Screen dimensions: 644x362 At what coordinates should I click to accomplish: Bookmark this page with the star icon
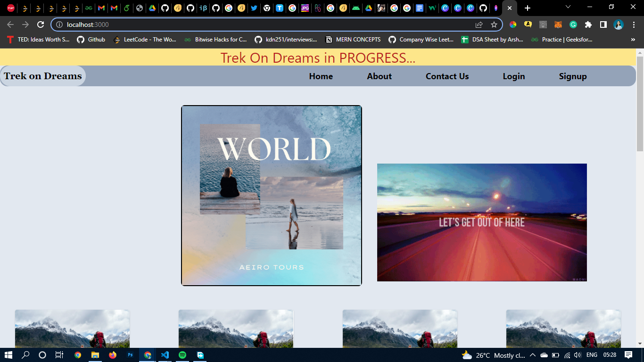click(494, 25)
